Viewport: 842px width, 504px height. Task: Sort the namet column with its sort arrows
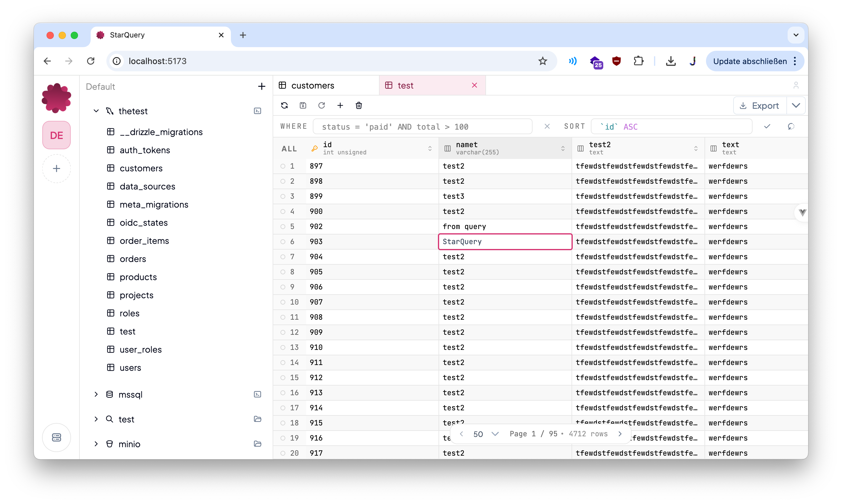(563, 148)
